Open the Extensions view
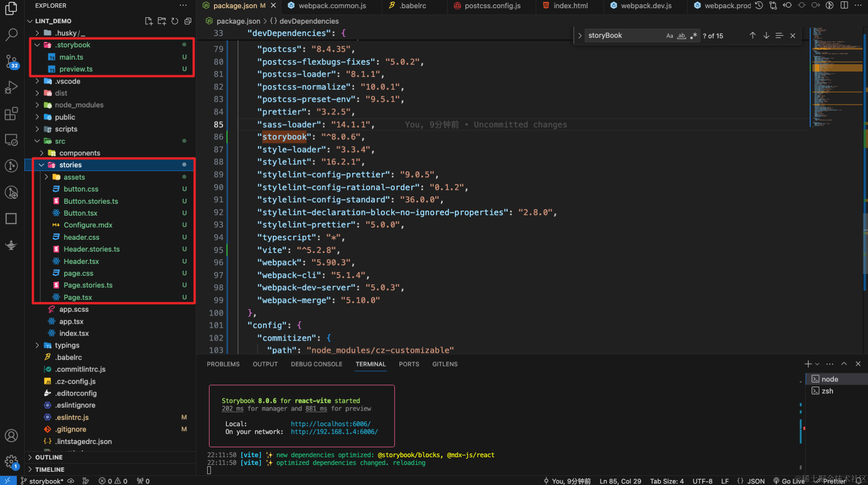 11,114
